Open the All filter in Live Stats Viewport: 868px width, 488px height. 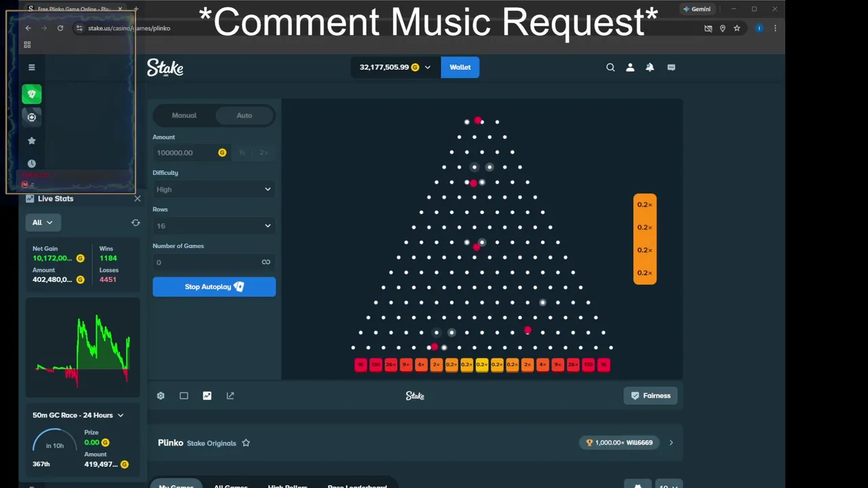pos(43,222)
